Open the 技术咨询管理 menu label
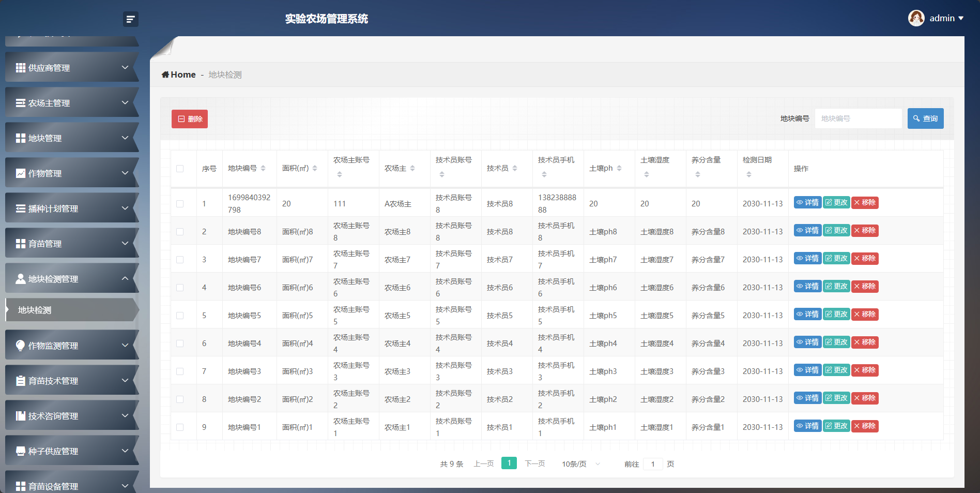The image size is (980, 493). (53, 416)
